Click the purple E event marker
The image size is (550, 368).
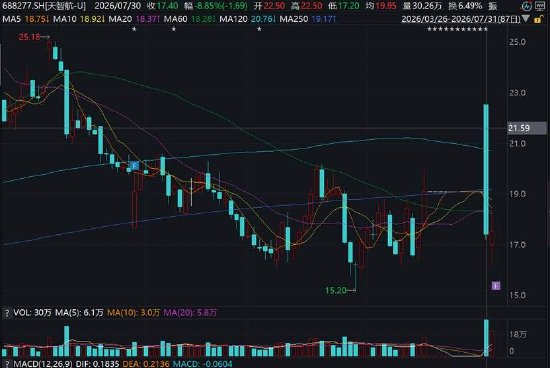pyautogui.click(x=496, y=286)
